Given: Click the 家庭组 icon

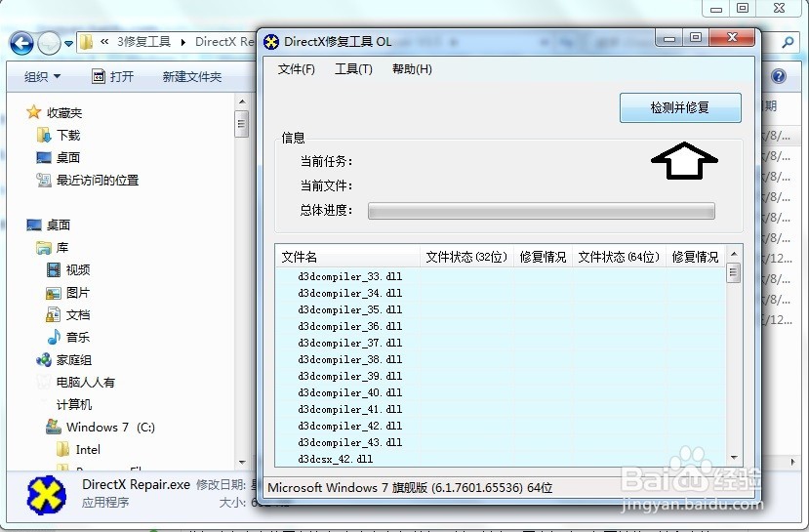Looking at the screenshot, I should 44,359.
